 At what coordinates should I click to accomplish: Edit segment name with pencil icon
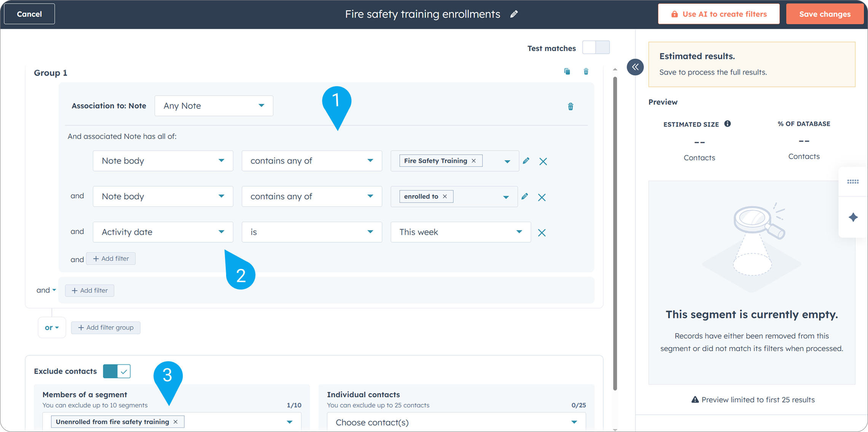point(514,14)
